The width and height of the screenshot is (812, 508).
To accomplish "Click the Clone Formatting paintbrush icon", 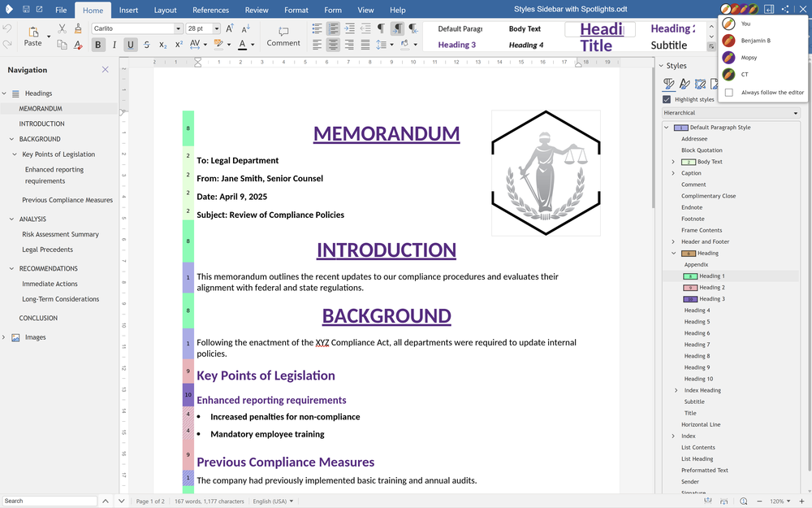I will point(78,28).
